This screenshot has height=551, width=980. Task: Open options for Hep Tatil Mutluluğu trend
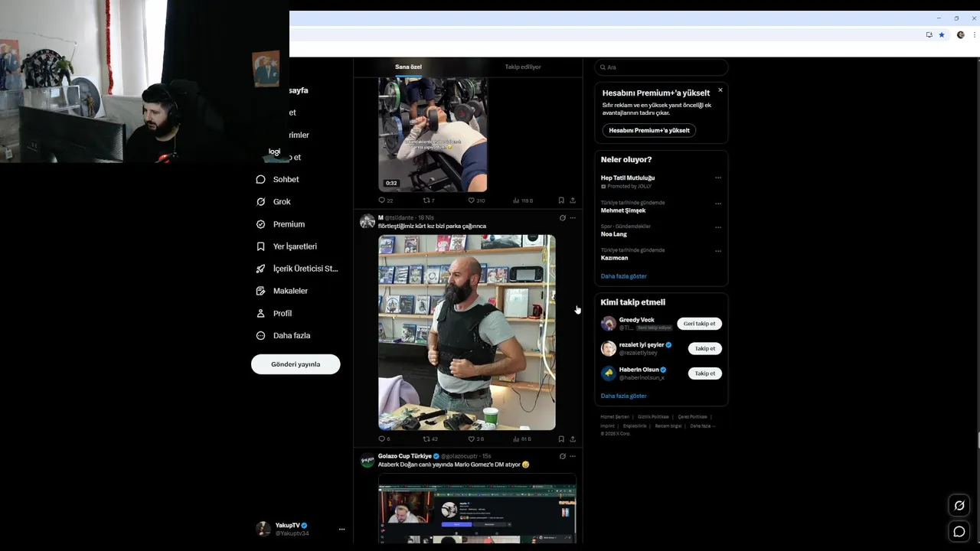pyautogui.click(x=718, y=178)
